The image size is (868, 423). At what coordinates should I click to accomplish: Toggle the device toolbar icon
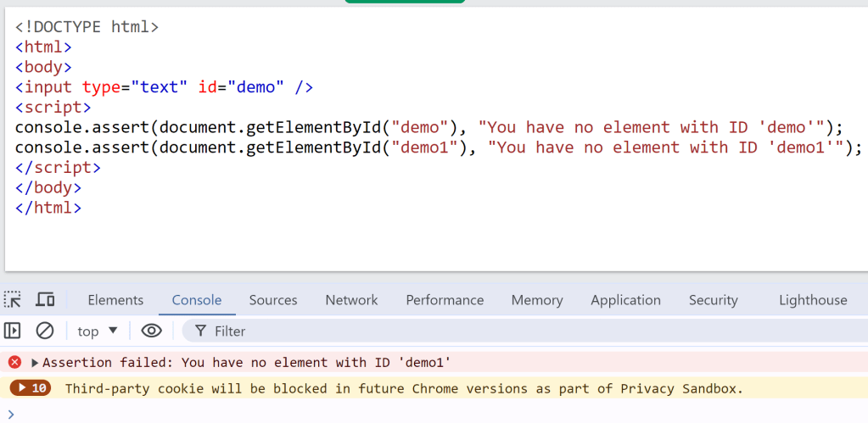[x=45, y=300]
